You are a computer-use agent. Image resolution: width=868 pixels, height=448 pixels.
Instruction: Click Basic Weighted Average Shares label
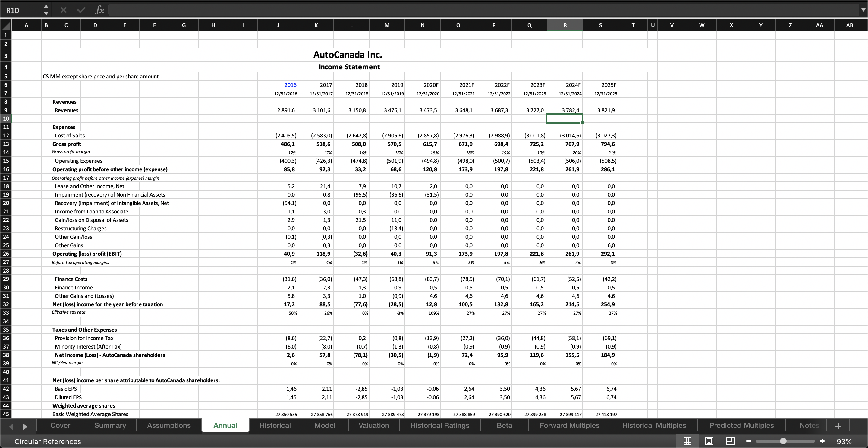tap(90, 414)
